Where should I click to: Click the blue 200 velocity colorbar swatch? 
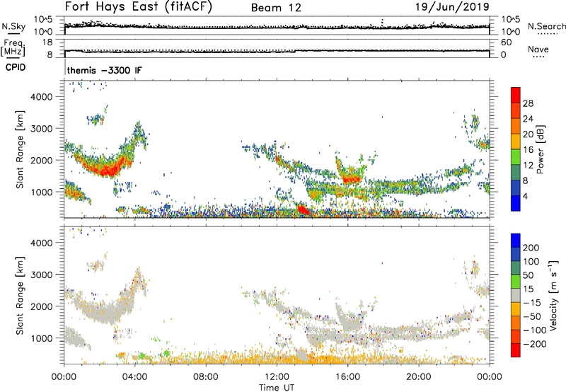click(516, 241)
